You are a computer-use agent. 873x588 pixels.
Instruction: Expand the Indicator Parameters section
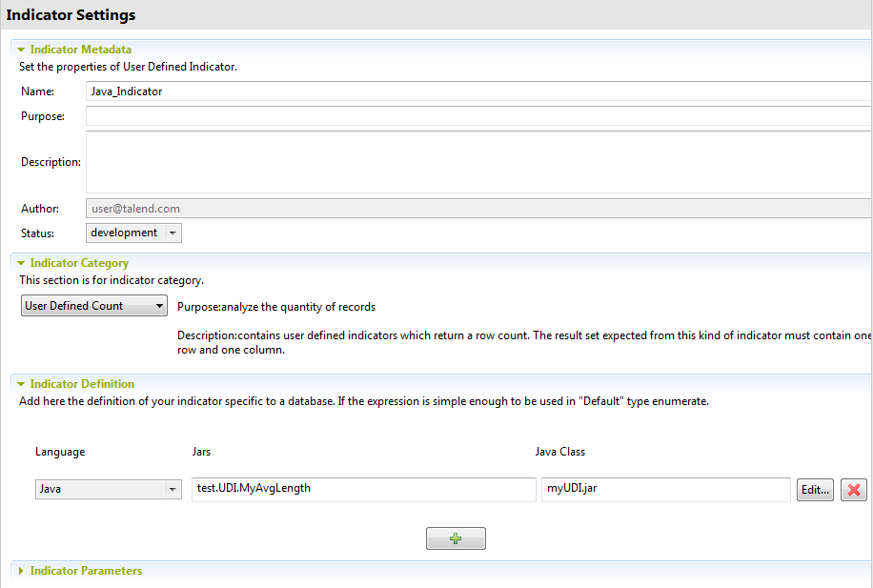19,570
